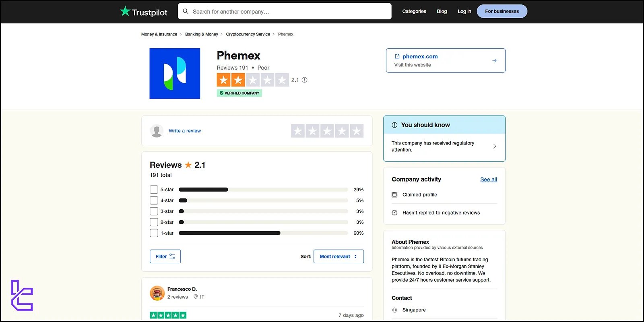The image size is (644, 322).
Task: Click the 'Phemex' breadcrumb text
Action: click(x=286, y=34)
